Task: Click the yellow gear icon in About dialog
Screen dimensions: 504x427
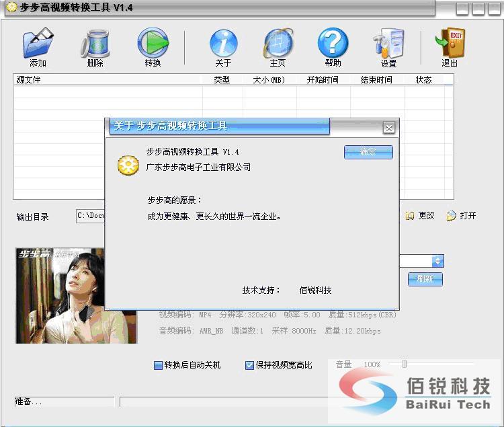Action: (x=128, y=165)
